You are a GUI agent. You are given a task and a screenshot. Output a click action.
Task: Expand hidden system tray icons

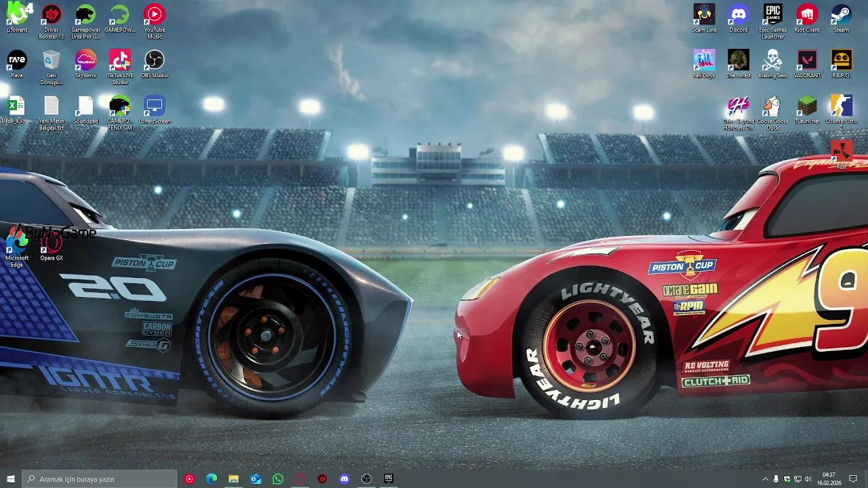tap(766, 479)
